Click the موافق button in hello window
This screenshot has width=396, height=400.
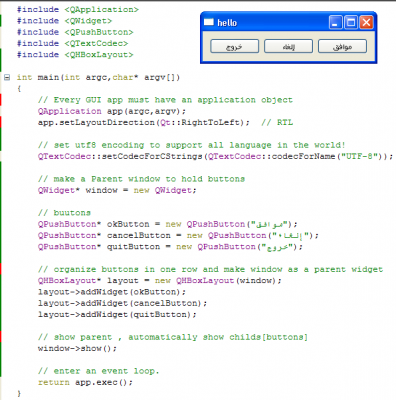(x=342, y=46)
